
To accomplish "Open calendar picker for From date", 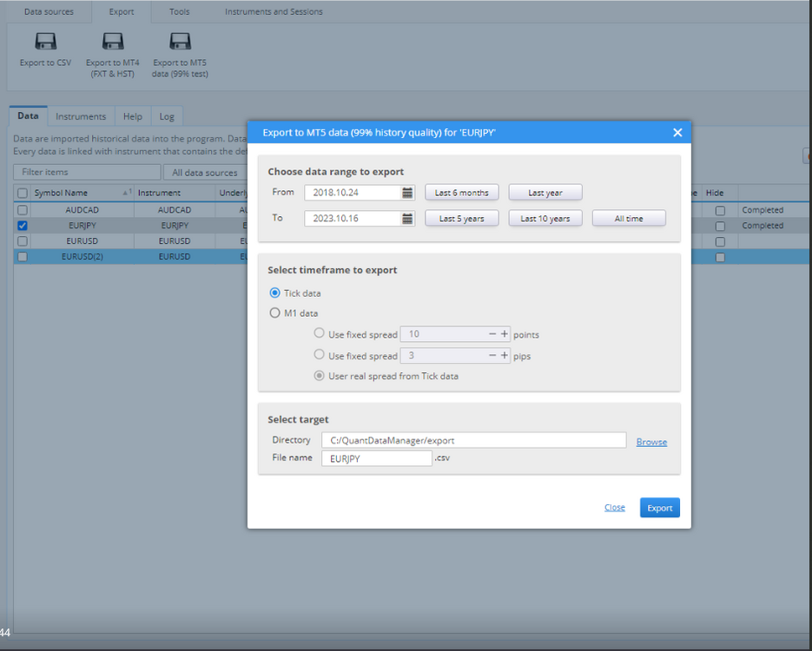I will (x=407, y=193).
